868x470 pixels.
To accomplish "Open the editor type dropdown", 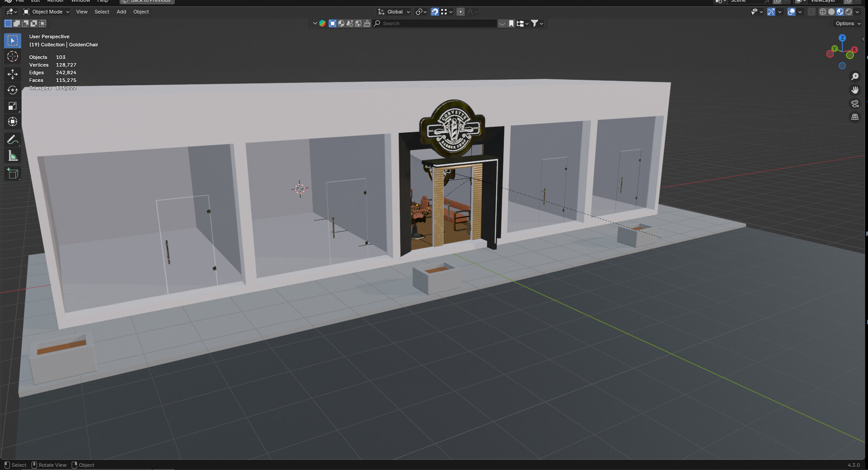I will pyautogui.click(x=11, y=12).
